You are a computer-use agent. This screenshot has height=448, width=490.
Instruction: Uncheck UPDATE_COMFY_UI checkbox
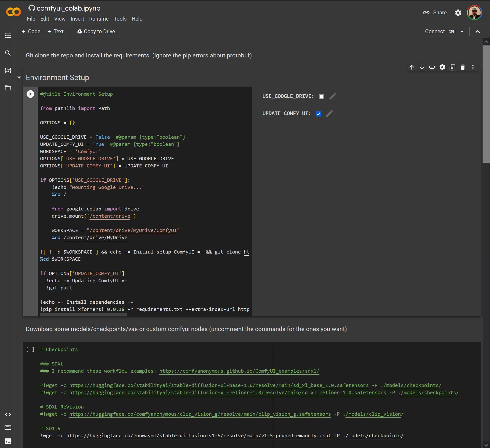(x=318, y=114)
